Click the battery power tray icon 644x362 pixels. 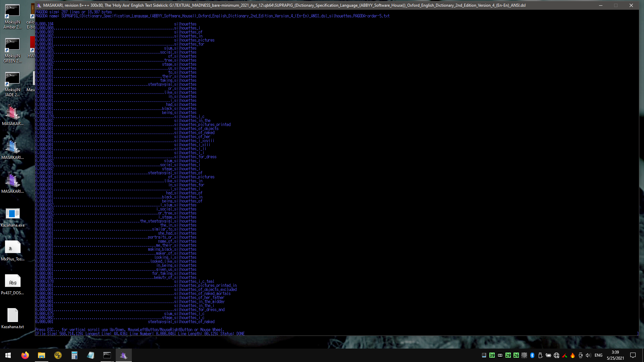pyautogui.click(x=548, y=355)
